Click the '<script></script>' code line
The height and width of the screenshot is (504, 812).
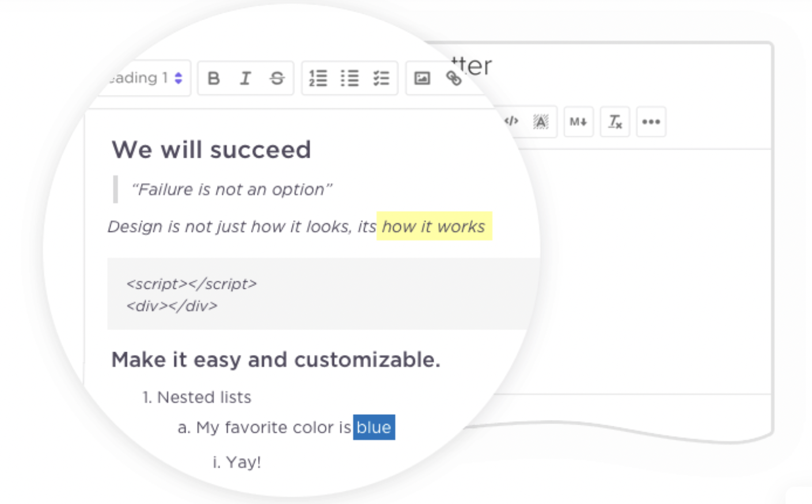191,284
